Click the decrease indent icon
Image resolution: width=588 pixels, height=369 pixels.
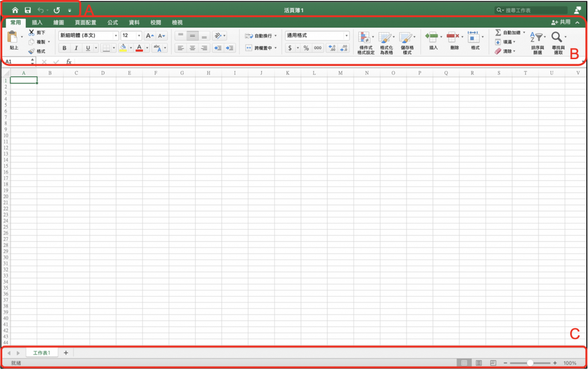click(218, 48)
